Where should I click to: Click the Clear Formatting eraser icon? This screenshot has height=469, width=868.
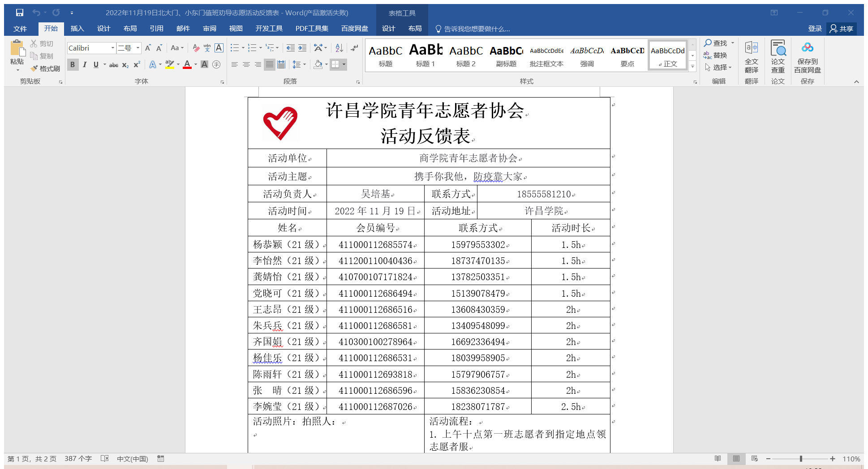196,48
